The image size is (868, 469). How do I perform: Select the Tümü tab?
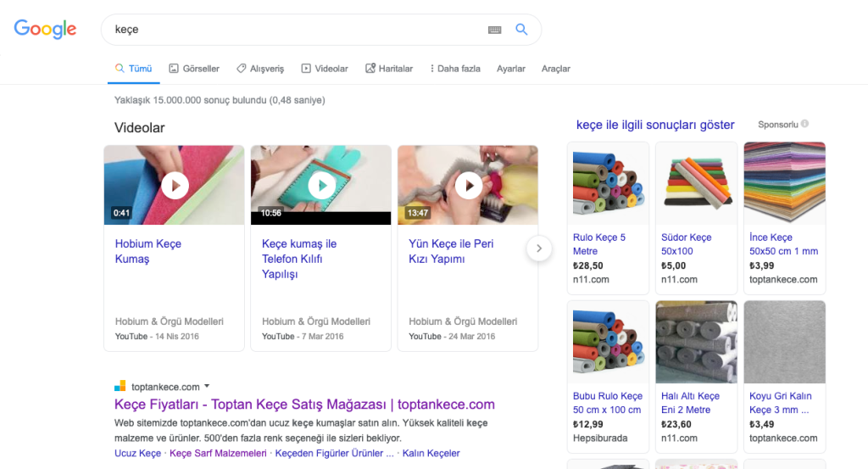click(133, 69)
